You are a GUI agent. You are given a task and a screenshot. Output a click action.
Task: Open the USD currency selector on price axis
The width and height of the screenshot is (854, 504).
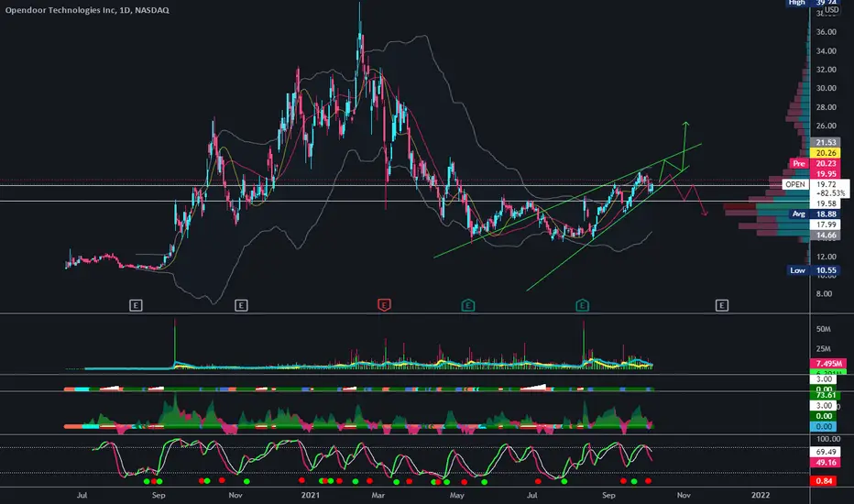(x=832, y=10)
